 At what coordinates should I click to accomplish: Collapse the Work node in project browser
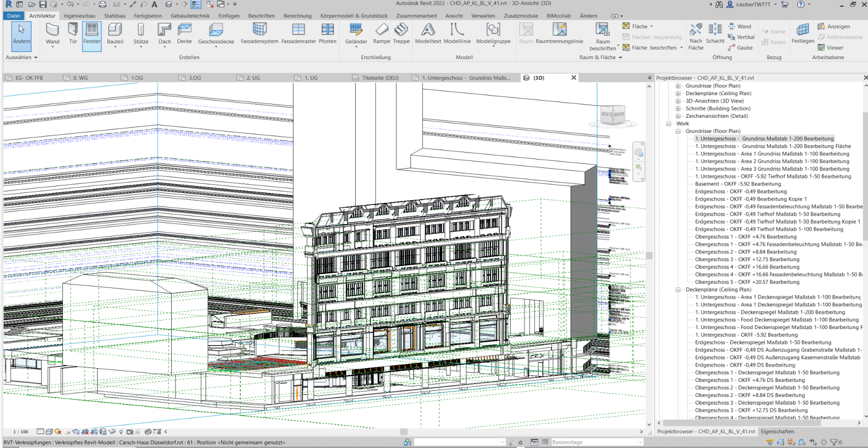[x=669, y=124]
